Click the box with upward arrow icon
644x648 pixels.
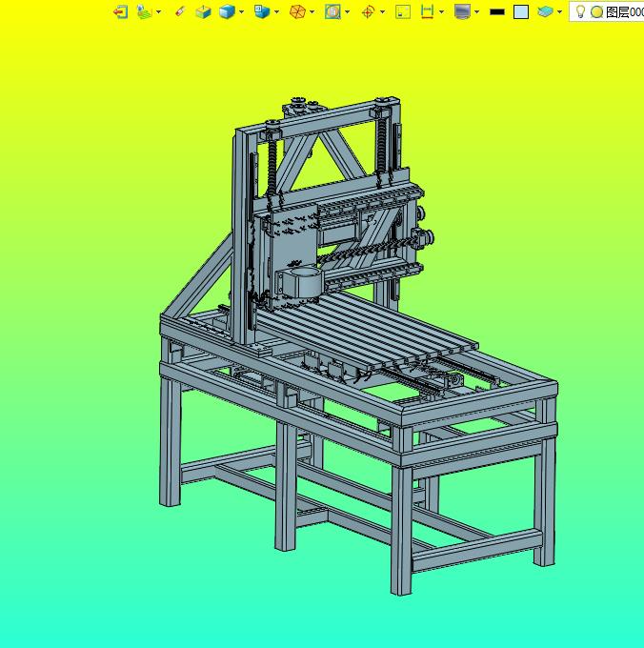203,11
